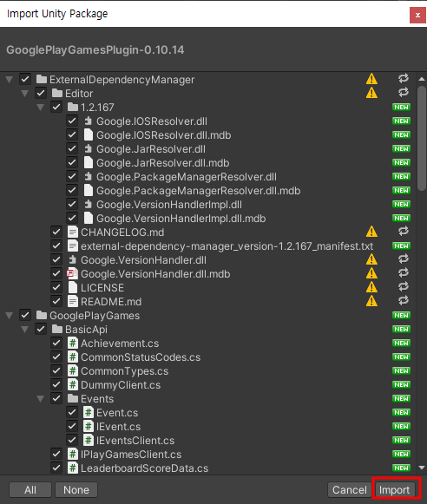Click NEW badge next to Google.IOSResolver.dll
The height and width of the screenshot is (504, 427).
(401, 121)
